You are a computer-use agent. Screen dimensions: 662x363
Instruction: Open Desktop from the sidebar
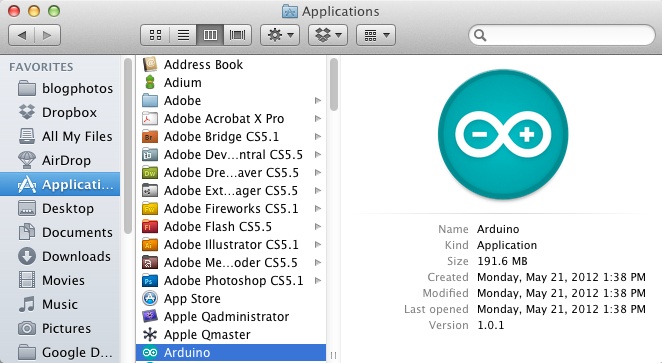point(60,209)
